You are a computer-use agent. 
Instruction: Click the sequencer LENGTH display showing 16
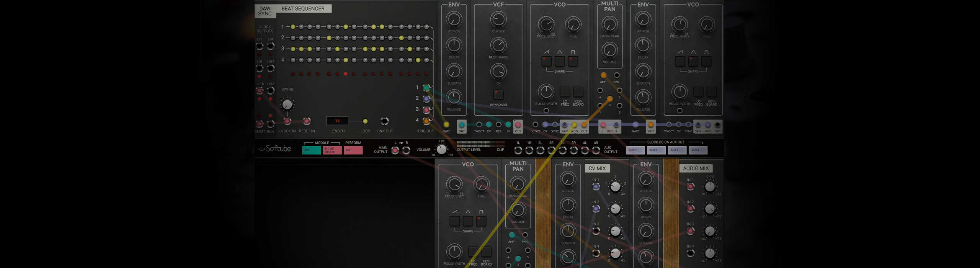(337, 121)
